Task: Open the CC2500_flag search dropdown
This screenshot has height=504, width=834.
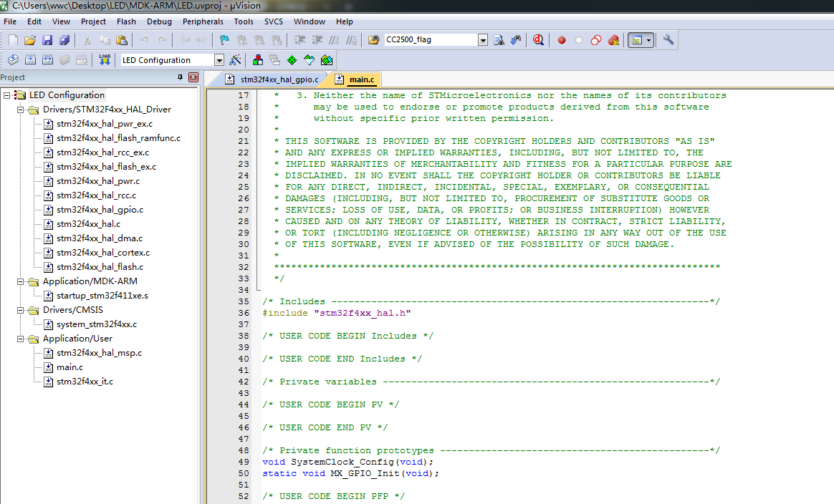Action: click(x=482, y=40)
